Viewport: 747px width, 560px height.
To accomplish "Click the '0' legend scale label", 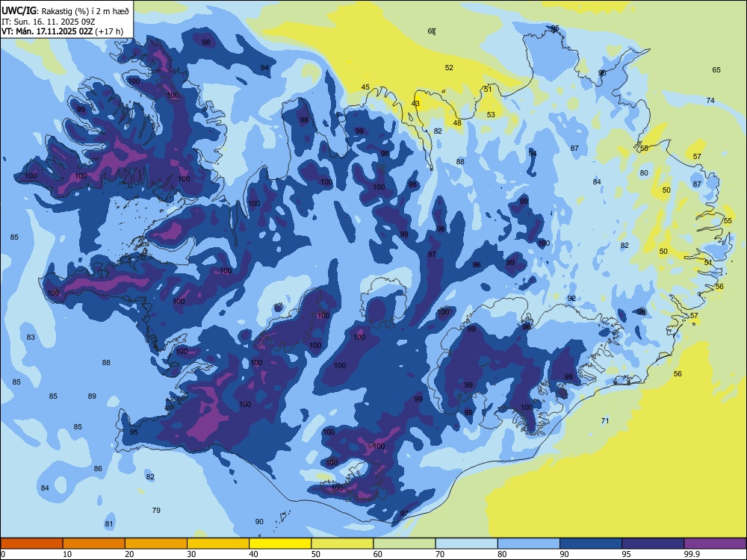I will point(3,554).
